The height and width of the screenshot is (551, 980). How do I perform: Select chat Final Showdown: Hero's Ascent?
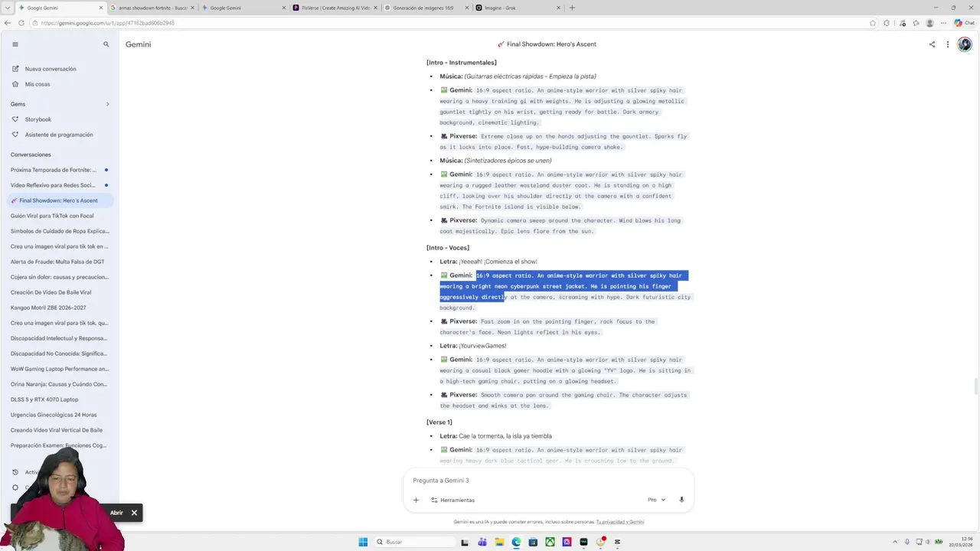pyautogui.click(x=58, y=201)
